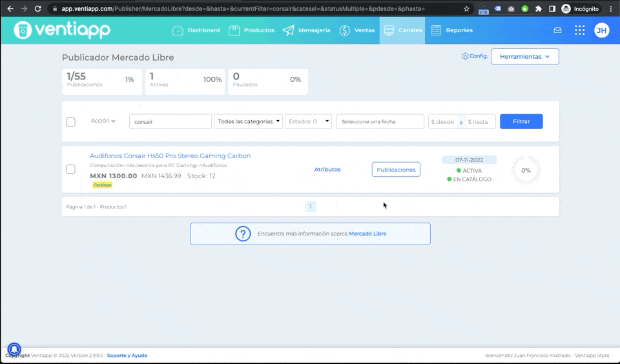The width and height of the screenshot is (620, 364).
Task: Go to Mensajería section
Action: tap(306, 30)
